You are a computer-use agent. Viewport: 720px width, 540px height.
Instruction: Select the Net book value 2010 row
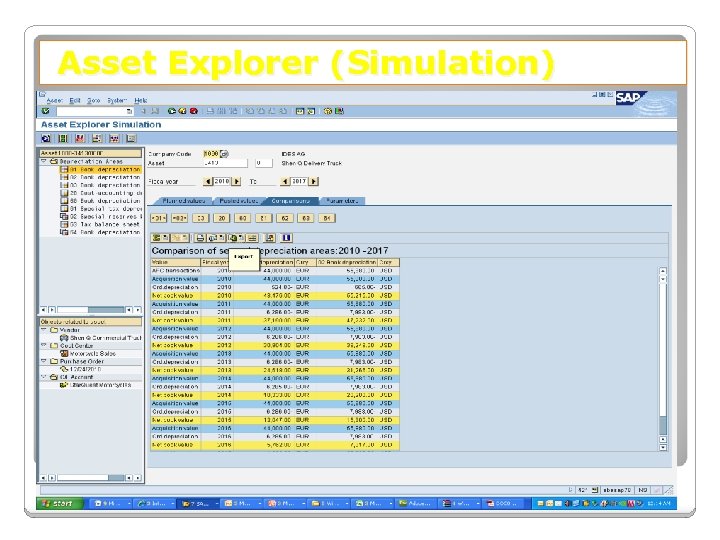[275, 296]
